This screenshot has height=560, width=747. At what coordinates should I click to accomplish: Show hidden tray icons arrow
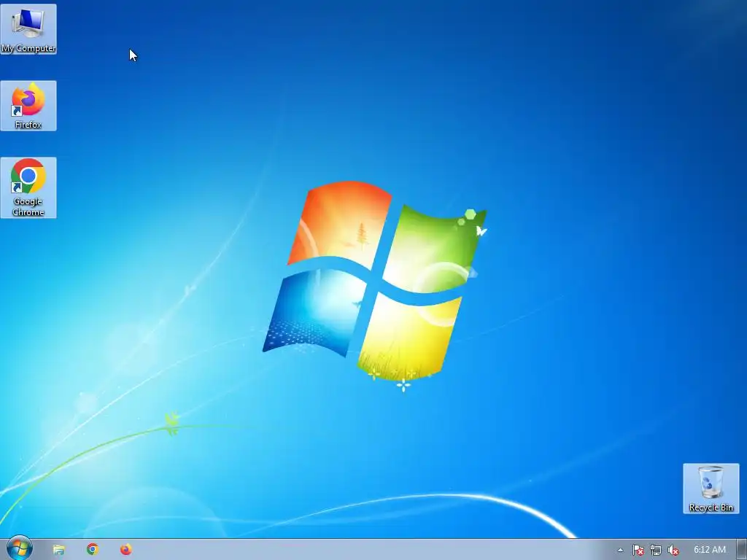(x=620, y=550)
